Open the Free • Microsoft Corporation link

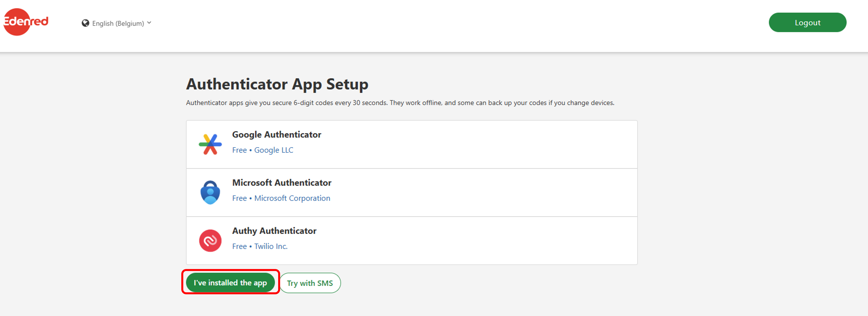point(281,198)
